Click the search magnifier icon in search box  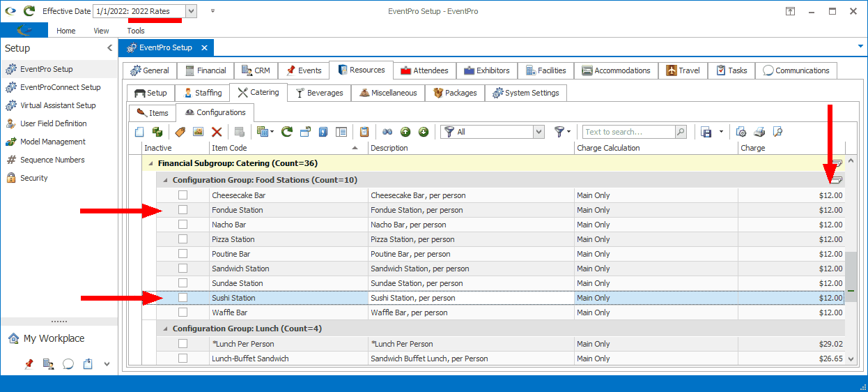coord(681,132)
